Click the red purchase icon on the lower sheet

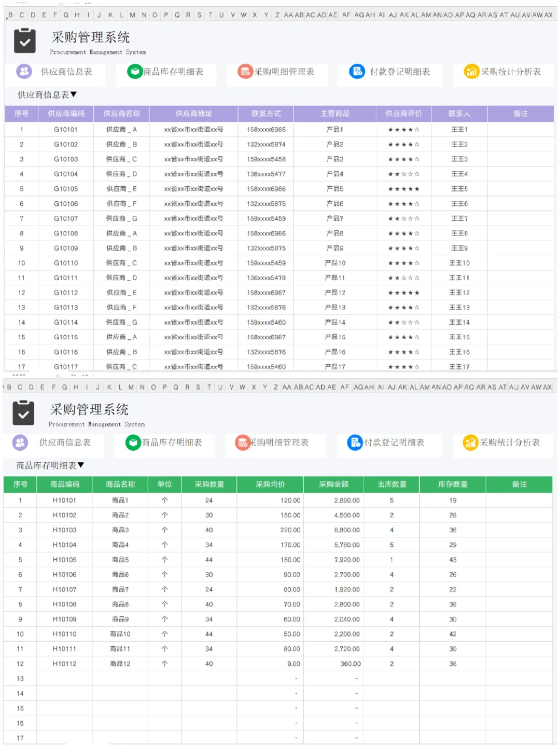[x=242, y=442]
